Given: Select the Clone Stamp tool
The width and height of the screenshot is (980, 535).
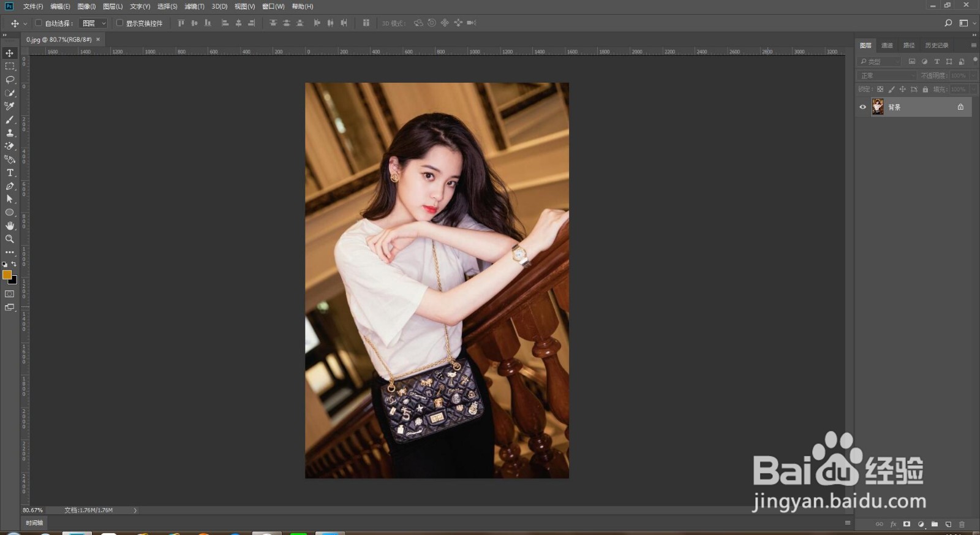Looking at the screenshot, I should pos(10,132).
